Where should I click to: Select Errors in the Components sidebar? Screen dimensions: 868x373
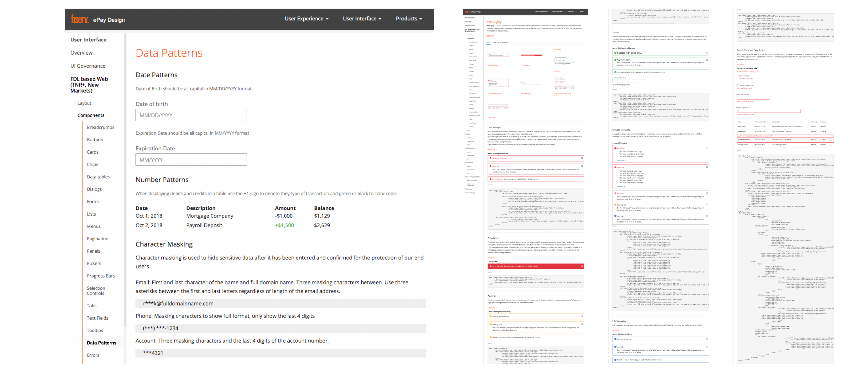coord(471,68)
